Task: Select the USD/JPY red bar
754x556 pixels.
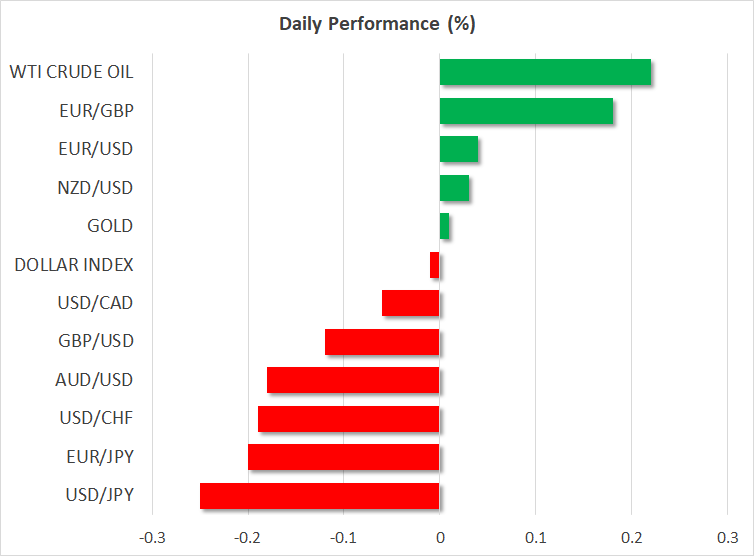Action: point(320,496)
